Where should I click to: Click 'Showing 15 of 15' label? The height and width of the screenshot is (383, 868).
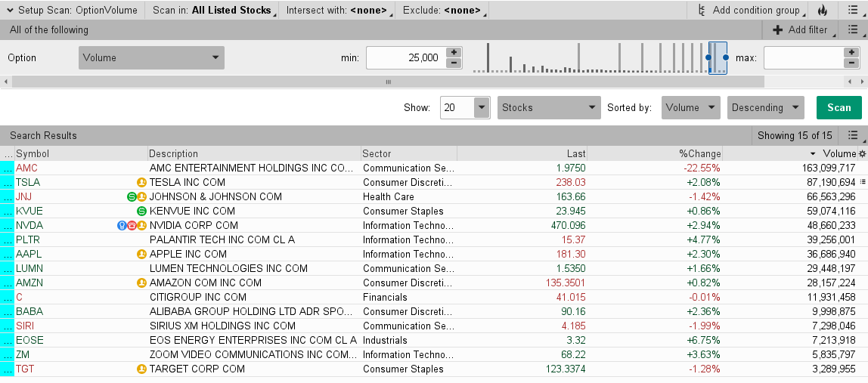795,135
